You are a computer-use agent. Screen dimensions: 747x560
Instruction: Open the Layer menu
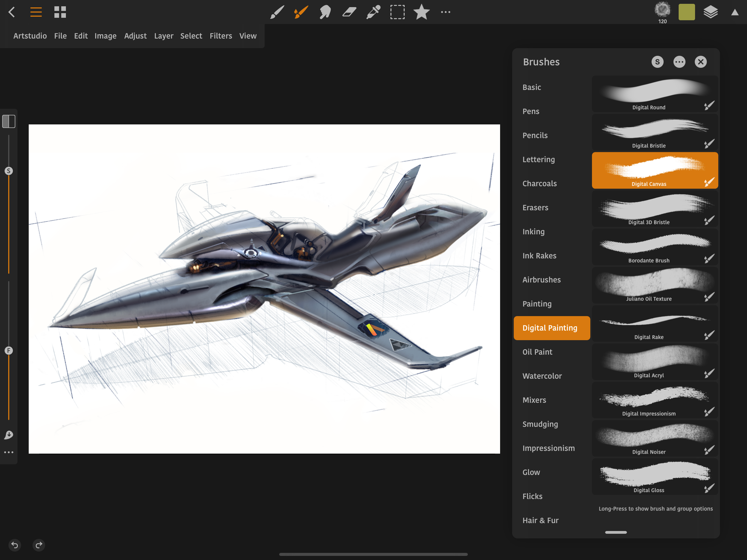pyautogui.click(x=164, y=36)
